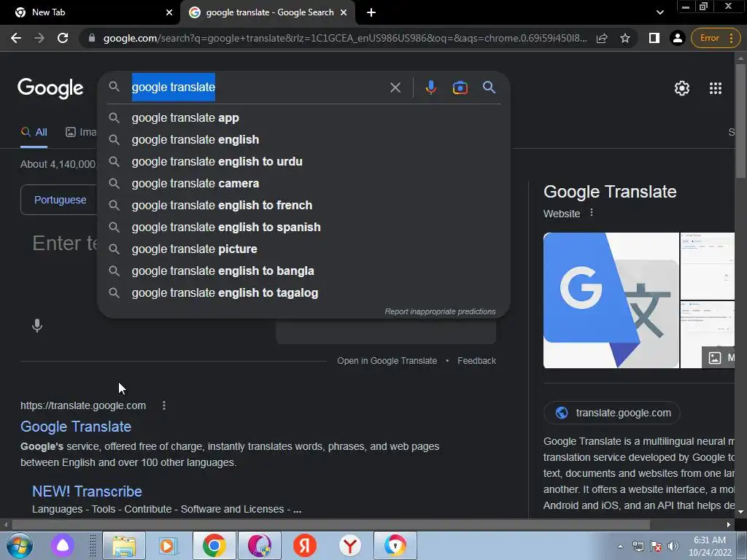
Task: Open the Google apps grid
Action: pyautogui.click(x=715, y=88)
